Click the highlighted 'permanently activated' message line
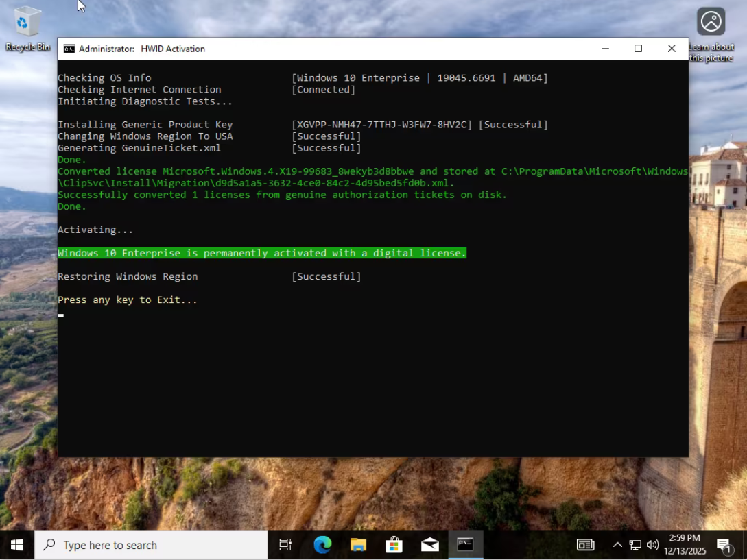This screenshot has height=560, width=747. [x=261, y=253]
